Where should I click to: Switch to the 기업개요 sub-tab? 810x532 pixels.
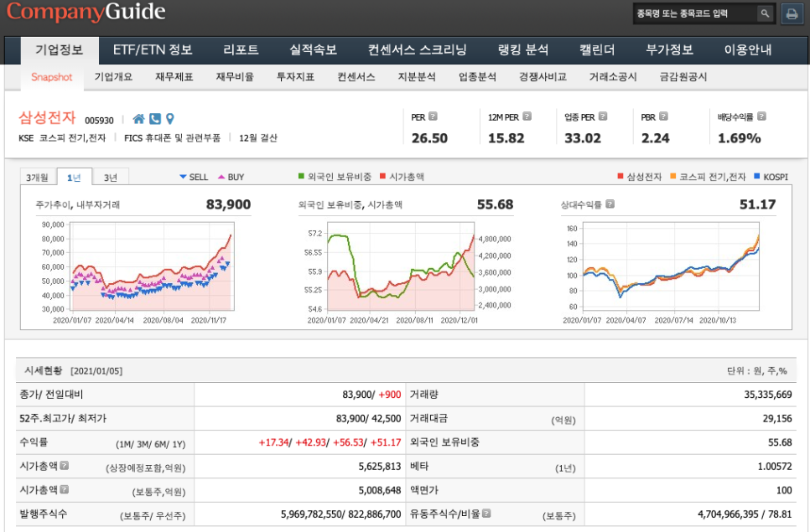[x=114, y=77]
